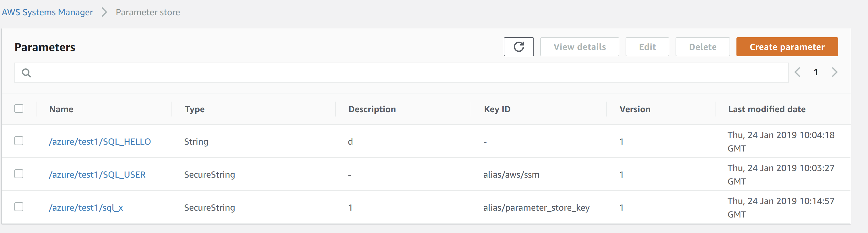Viewport: 868px width, 233px height.
Task: Select the /azure/test1/SQL_USER row checkbox
Action: click(x=19, y=174)
